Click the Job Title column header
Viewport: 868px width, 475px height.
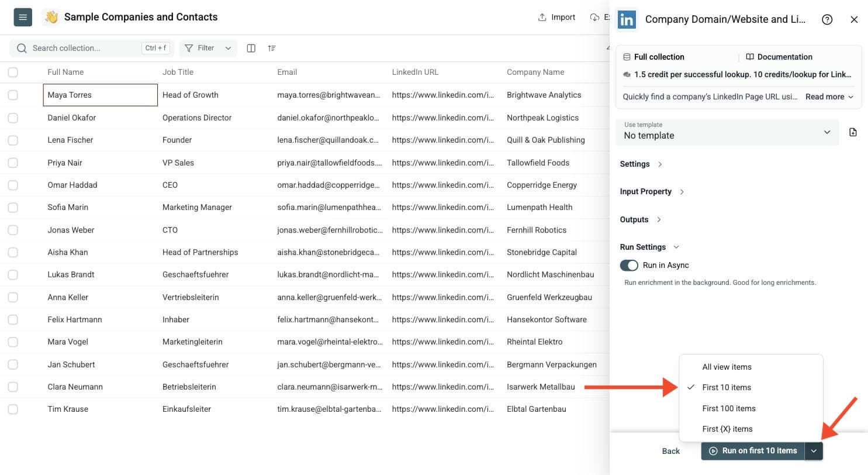(178, 72)
